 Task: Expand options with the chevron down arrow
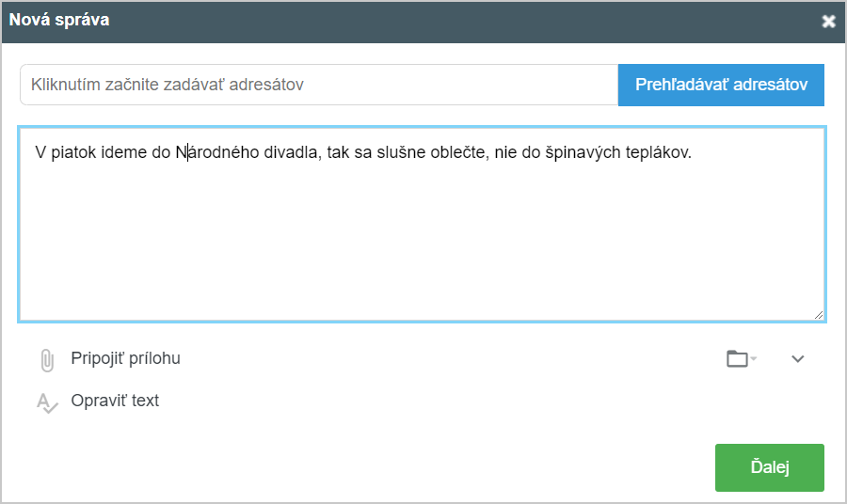[x=798, y=358]
